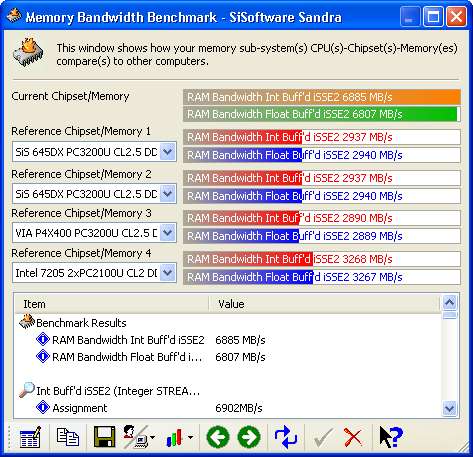
Task: Refresh benchmark with blue arrows icon
Action: (x=285, y=437)
